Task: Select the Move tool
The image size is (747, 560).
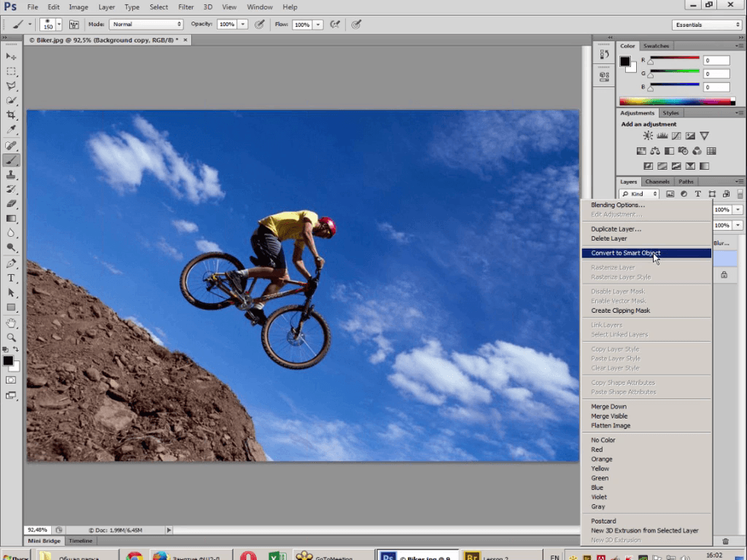Action: tap(11, 56)
